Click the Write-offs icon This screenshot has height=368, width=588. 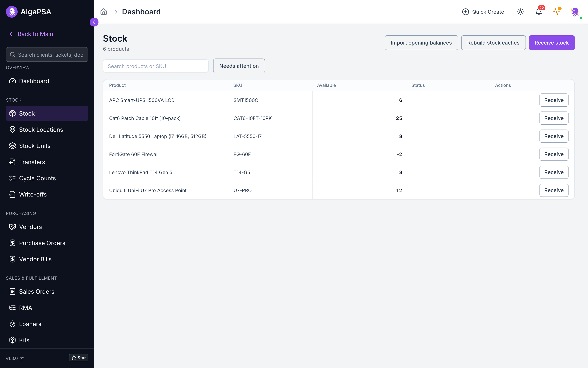point(12,194)
